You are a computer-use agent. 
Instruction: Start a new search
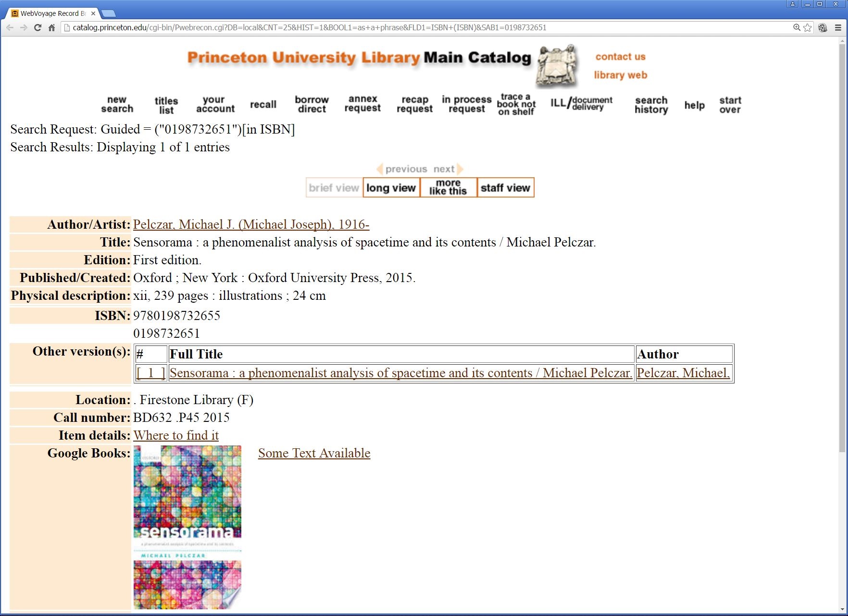[x=117, y=104]
